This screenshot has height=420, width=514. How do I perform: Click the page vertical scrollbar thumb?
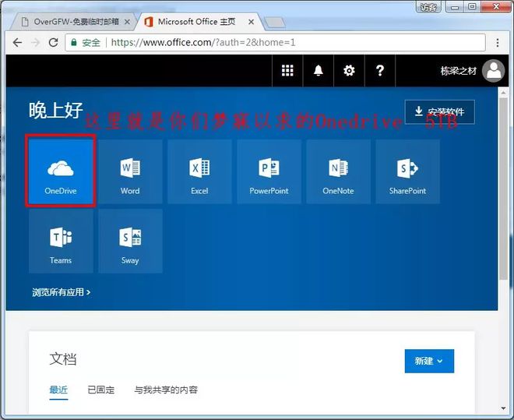click(x=504, y=189)
